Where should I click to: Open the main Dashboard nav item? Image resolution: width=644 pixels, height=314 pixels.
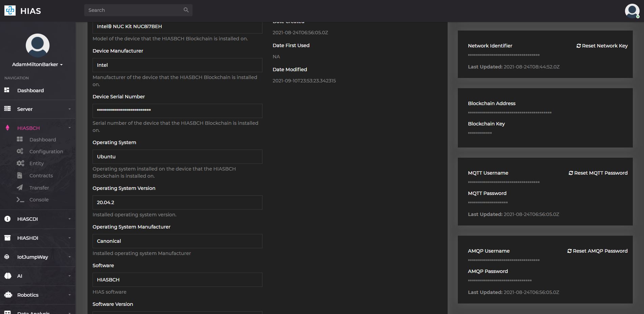(x=31, y=90)
